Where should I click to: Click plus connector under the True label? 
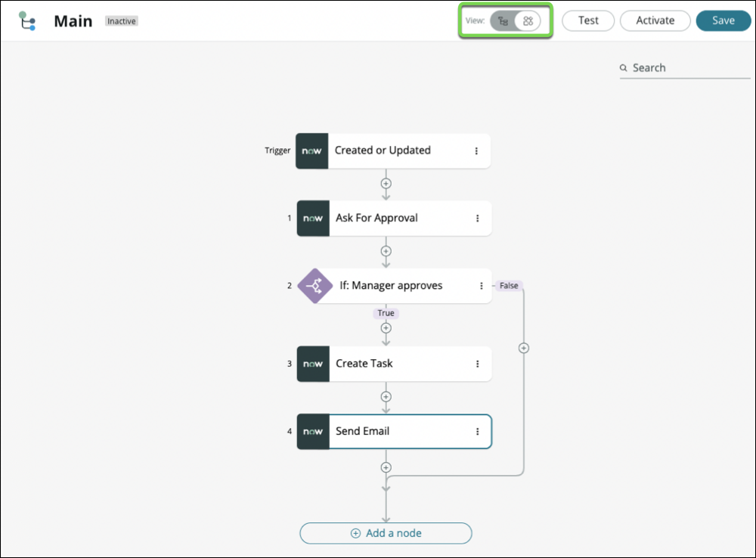386,328
